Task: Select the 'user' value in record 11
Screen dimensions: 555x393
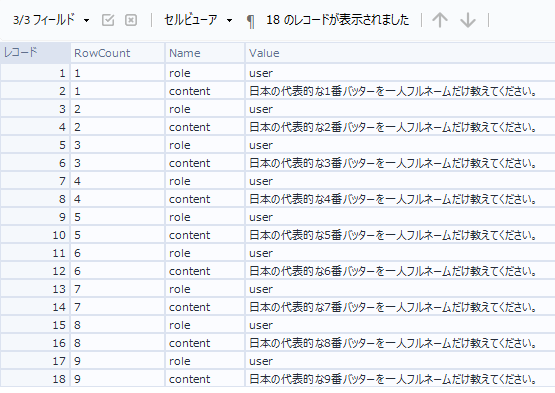Action: [x=400, y=253]
